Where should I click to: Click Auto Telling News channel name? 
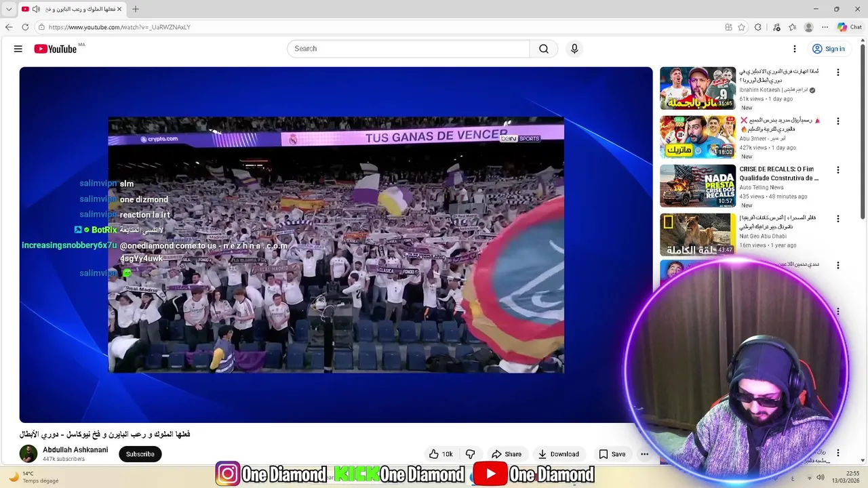[x=762, y=188]
